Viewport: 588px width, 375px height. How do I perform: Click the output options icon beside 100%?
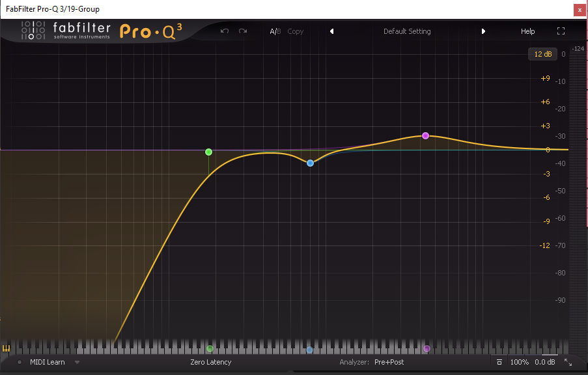[499, 362]
